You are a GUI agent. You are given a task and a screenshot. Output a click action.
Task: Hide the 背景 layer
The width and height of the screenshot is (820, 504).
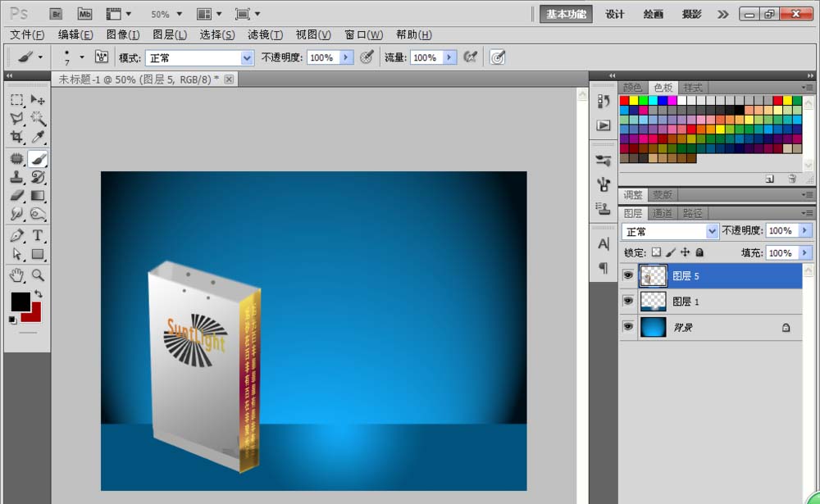[627, 327]
